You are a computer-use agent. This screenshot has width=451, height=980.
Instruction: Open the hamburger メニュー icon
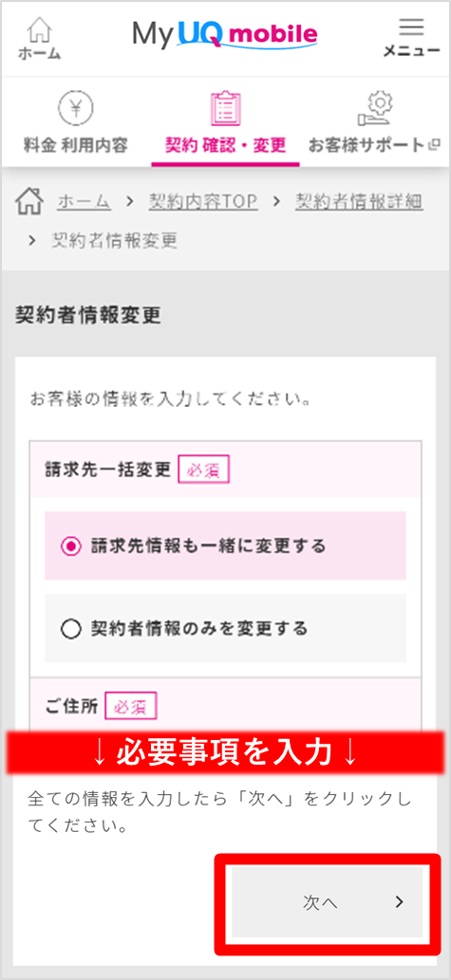tap(411, 27)
